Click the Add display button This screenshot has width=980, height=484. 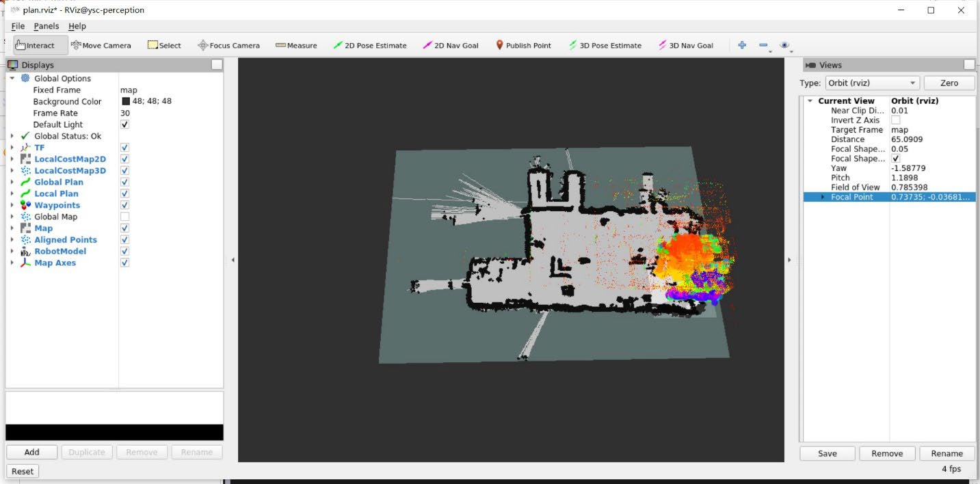coord(32,452)
